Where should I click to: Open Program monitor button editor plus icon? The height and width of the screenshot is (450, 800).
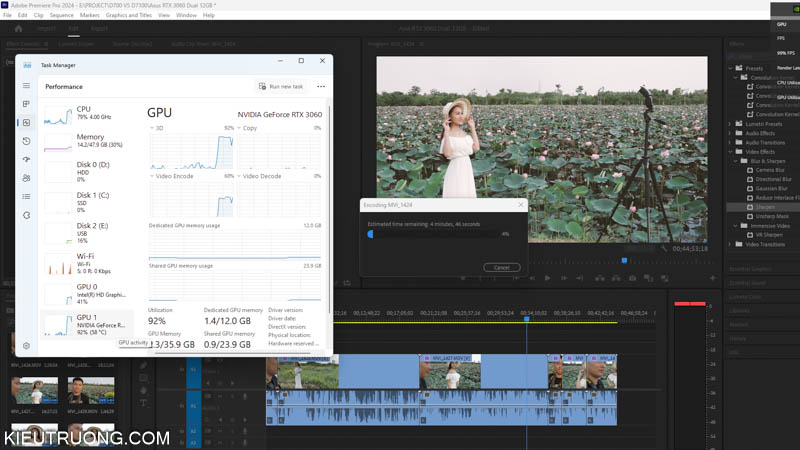pos(713,278)
